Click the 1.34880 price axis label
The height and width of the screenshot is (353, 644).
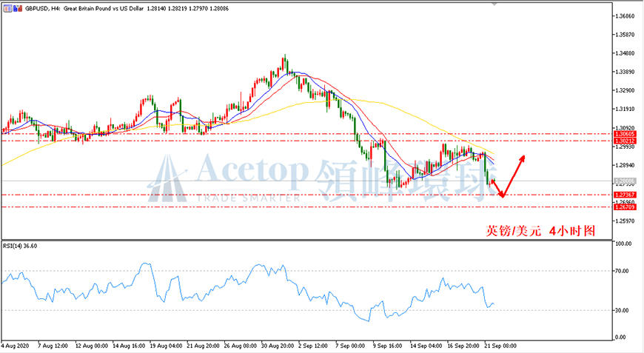[x=625, y=53]
